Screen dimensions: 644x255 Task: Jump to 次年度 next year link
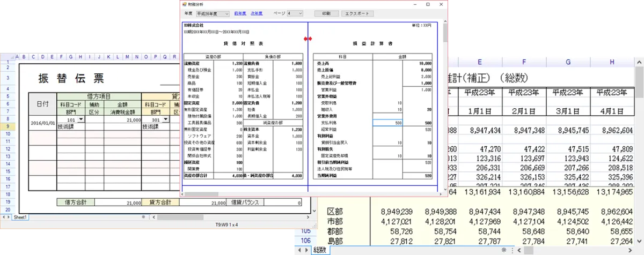(x=257, y=13)
